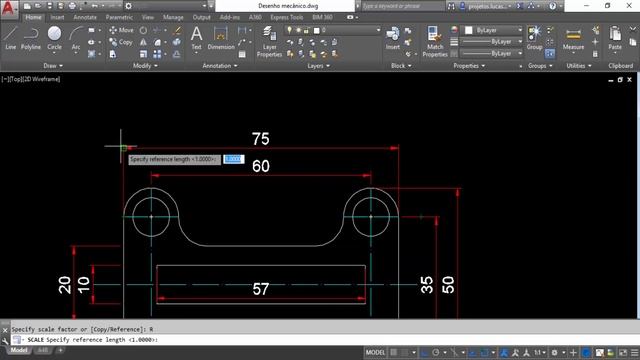Select the Scale tool icon
Screen dimensions: 640x360
coord(143,54)
